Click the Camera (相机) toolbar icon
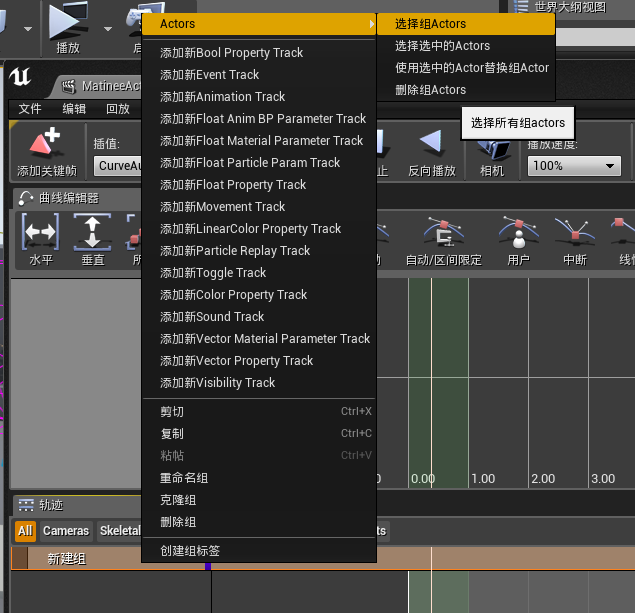Screen dimensions: 635x613 click(x=492, y=150)
